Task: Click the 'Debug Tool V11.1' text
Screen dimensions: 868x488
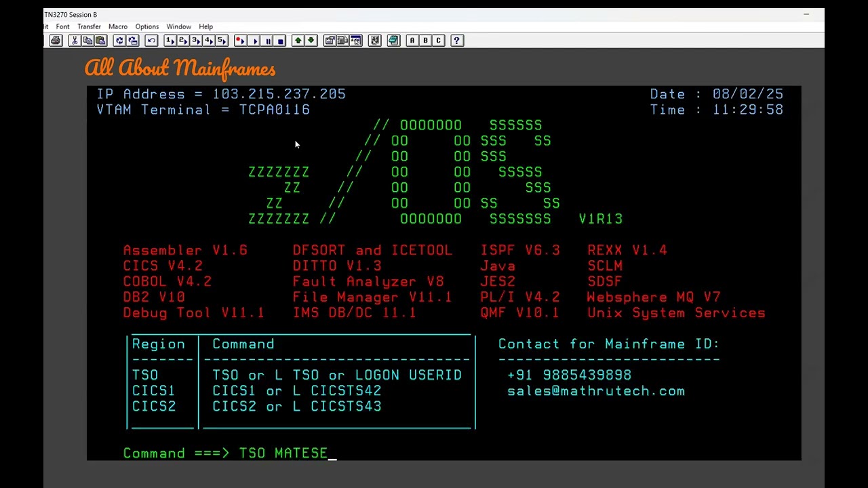Action: tap(194, 313)
